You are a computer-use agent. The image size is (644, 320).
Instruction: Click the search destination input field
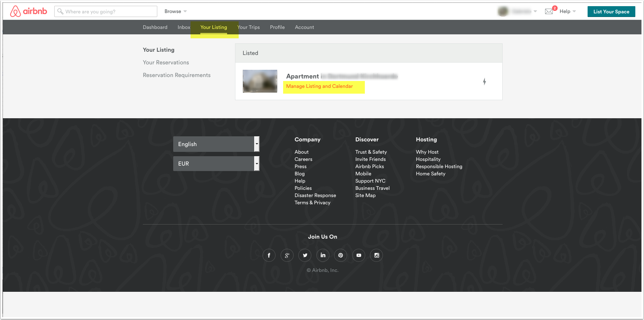click(x=106, y=12)
